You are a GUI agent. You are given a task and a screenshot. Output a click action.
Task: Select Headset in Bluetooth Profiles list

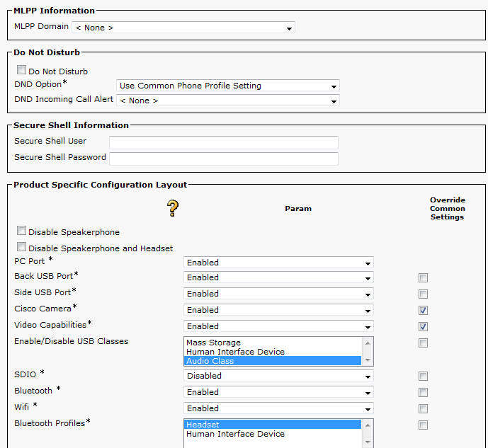[x=203, y=425]
